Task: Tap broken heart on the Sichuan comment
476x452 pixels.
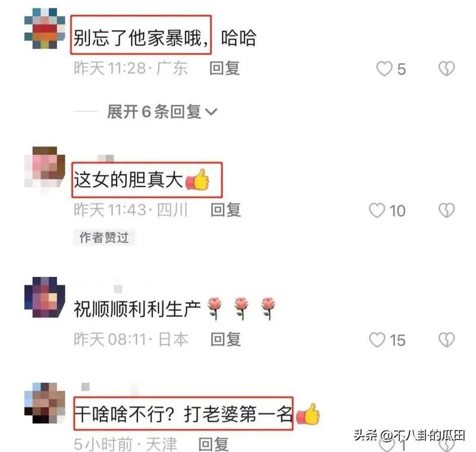Action: click(x=447, y=210)
